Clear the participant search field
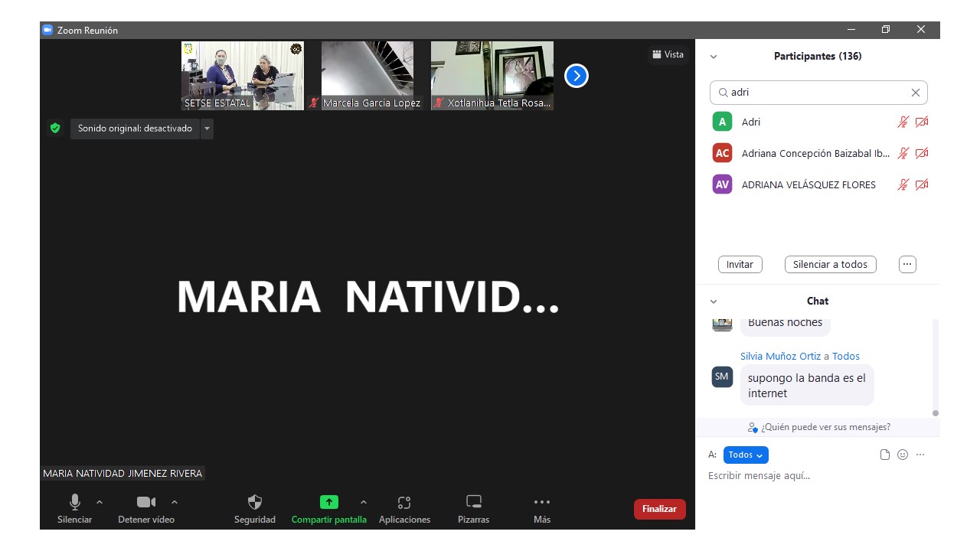 (915, 93)
